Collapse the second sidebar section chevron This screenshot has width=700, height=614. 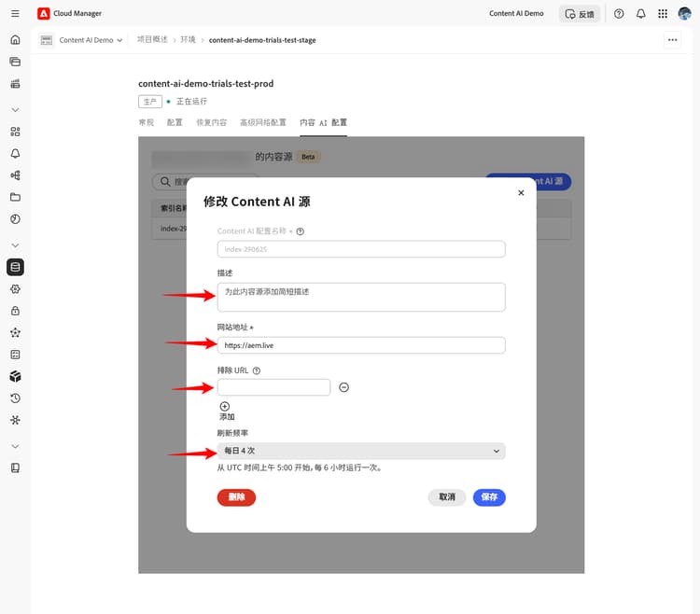(x=15, y=245)
